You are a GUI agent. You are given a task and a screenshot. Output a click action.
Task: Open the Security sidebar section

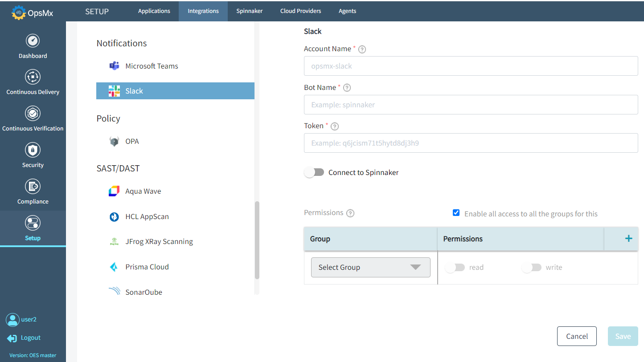pos(33,155)
